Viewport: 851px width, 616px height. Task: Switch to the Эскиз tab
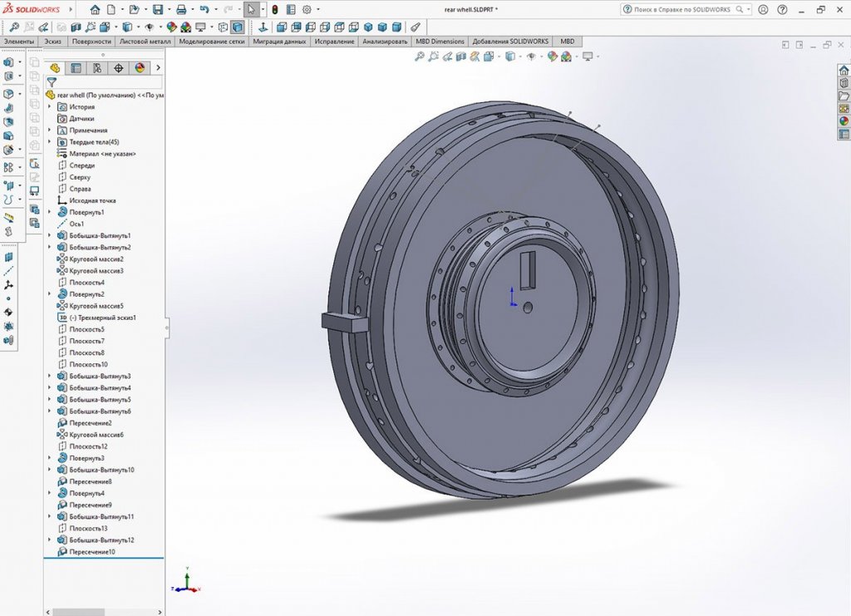pos(53,41)
